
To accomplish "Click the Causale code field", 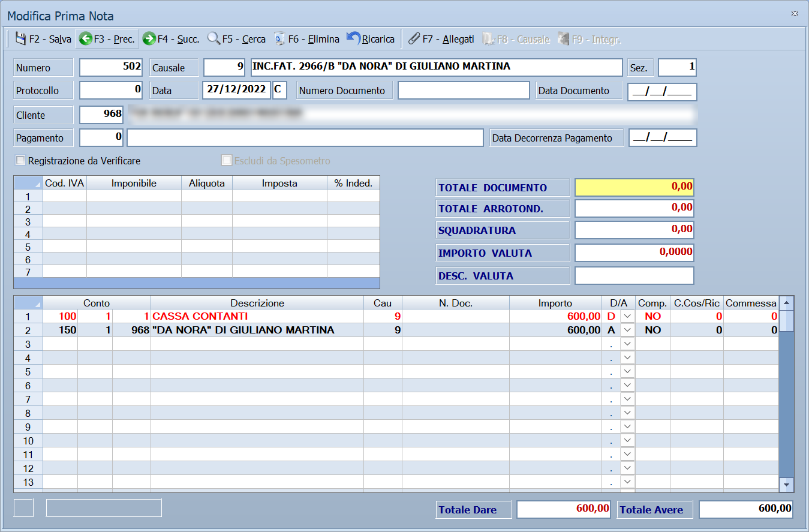I will (x=225, y=67).
